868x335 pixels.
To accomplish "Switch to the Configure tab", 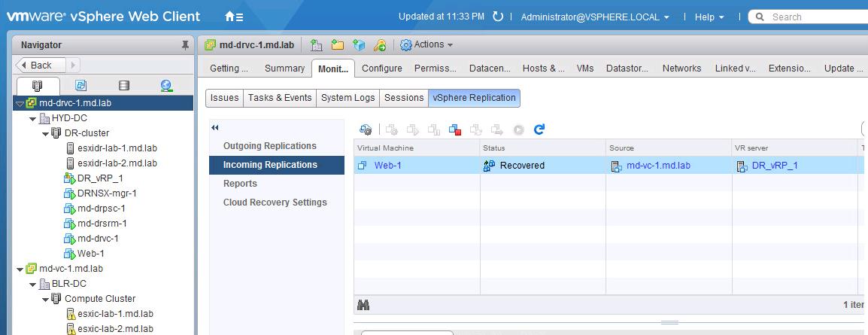I will click(x=382, y=68).
